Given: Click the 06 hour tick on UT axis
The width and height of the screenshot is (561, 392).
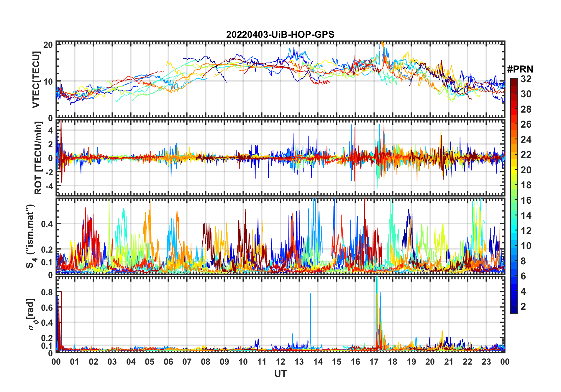Looking at the screenshot, I should click(x=168, y=362).
